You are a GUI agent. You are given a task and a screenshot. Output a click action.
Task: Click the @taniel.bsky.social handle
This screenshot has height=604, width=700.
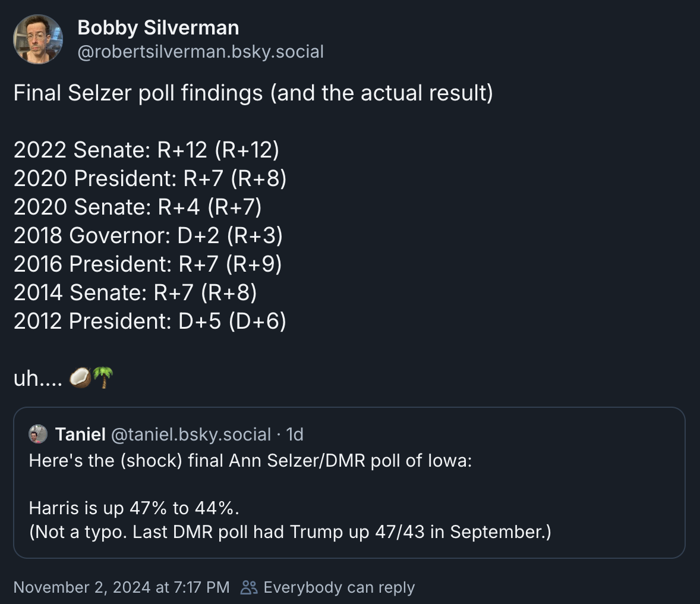(x=191, y=435)
